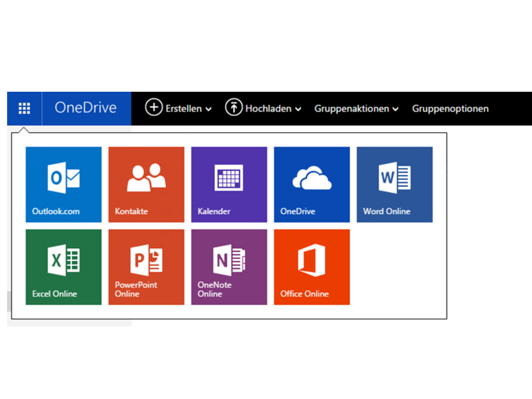Click the Erstellen text label
Image resolution: width=532 pixels, height=399 pixels.
tap(184, 109)
